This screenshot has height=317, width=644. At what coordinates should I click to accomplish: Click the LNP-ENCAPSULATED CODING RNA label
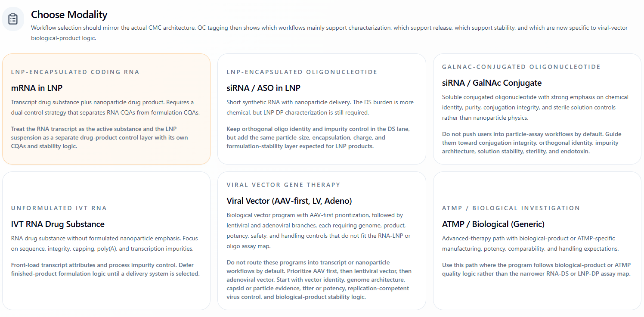tap(75, 72)
